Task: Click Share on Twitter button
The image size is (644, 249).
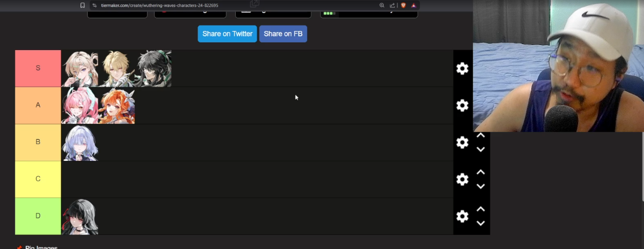Action: [x=227, y=34]
